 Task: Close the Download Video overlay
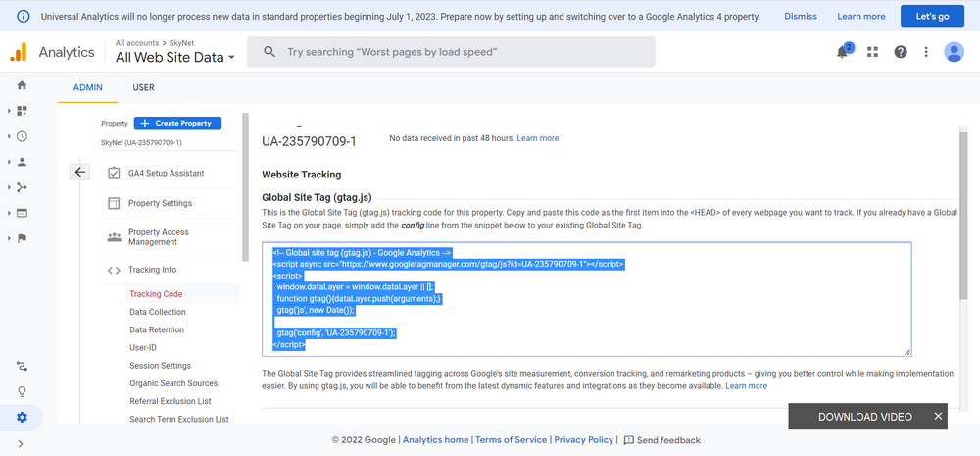tap(938, 416)
